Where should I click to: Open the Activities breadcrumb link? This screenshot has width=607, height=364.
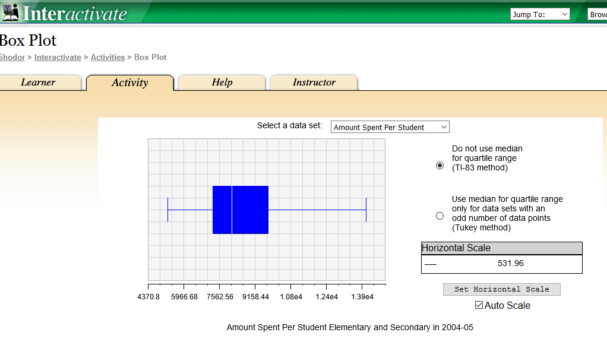point(108,58)
